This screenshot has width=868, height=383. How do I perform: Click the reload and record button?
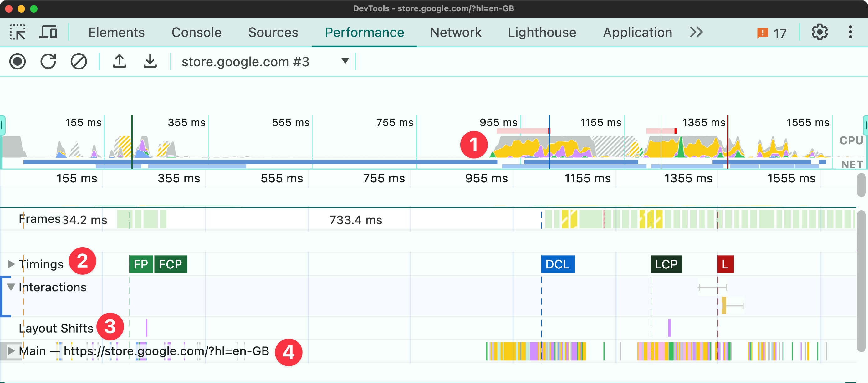pyautogui.click(x=49, y=61)
